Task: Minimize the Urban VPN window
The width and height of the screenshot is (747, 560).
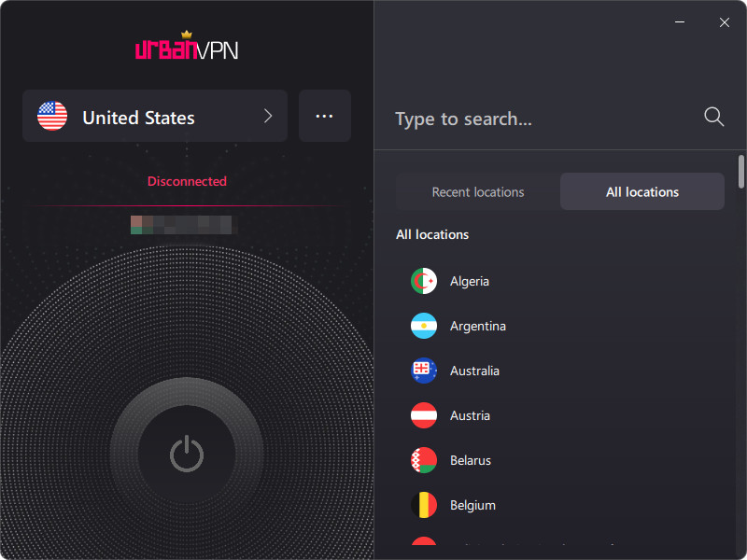Action: pyautogui.click(x=680, y=21)
